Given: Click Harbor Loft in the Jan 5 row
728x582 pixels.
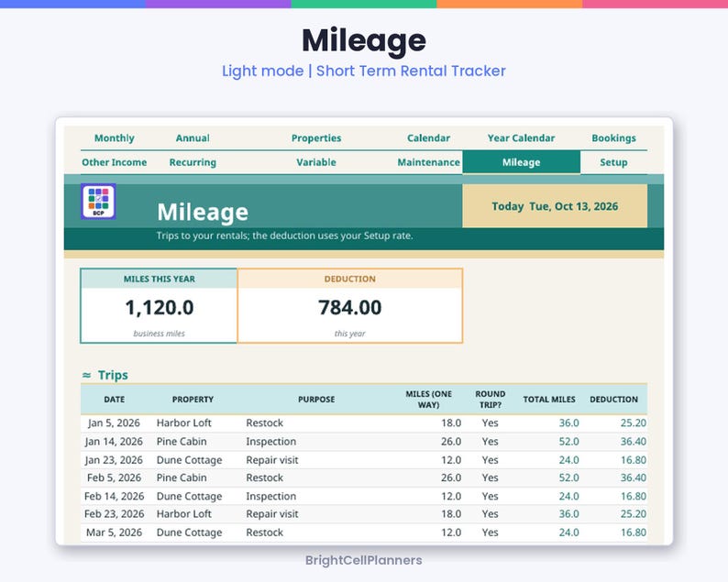Looking at the screenshot, I should click(184, 423).
